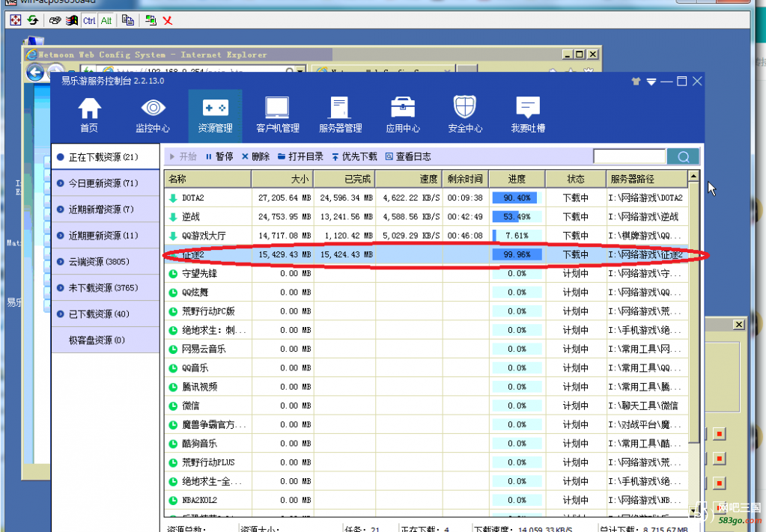Screen dimensions: 766x532
Task: Click the green download arrow icon beside 逆战
Action: pos(173,217)
